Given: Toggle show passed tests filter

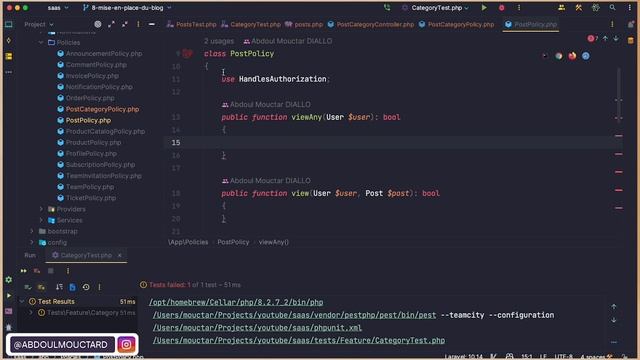Looking at the screenshot, I should 27,287.
